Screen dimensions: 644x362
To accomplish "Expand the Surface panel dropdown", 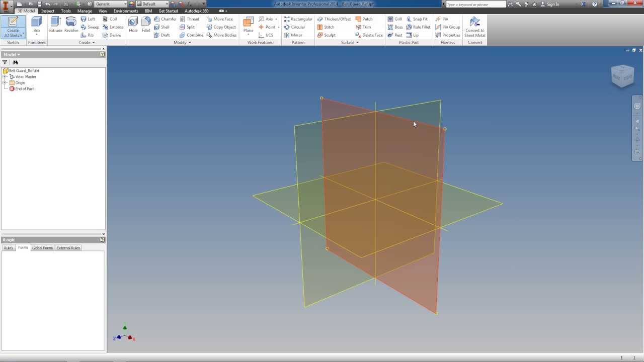I will pyautogui.click(x=350, y=43).
